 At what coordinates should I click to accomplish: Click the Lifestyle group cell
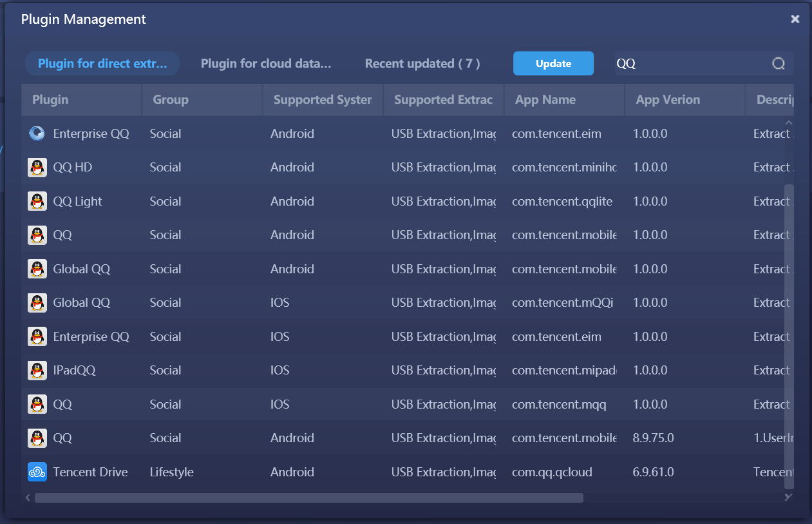pyautogui.click(x=172, y=472)
